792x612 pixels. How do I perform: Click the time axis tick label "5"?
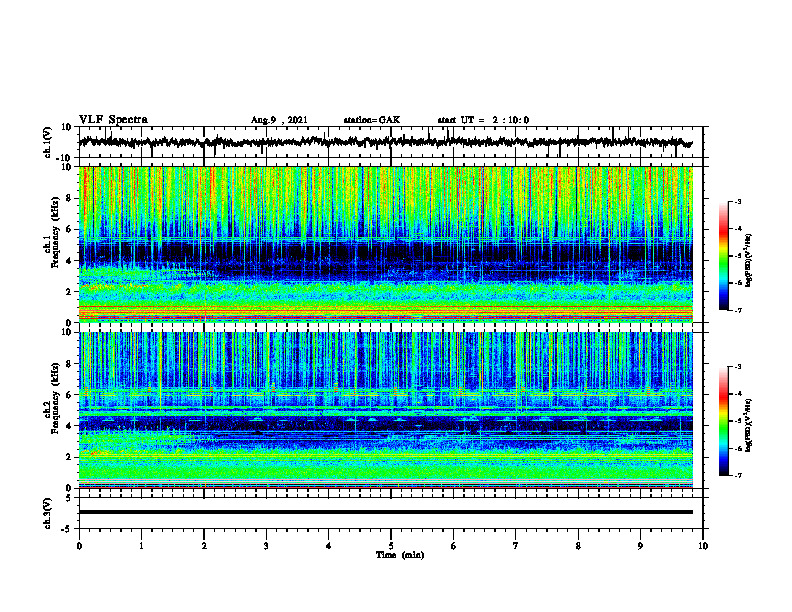pyautogui.click(x=391, y=546)
